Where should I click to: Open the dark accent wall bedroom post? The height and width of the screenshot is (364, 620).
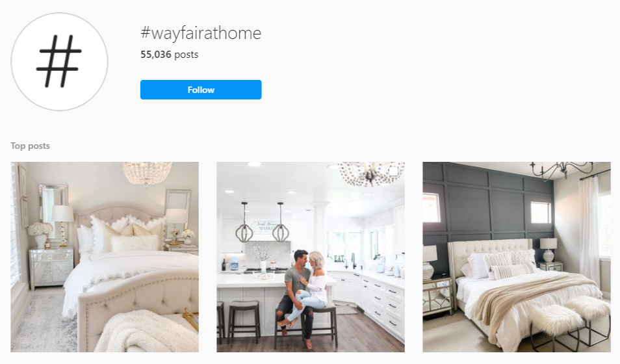point(517,257)
